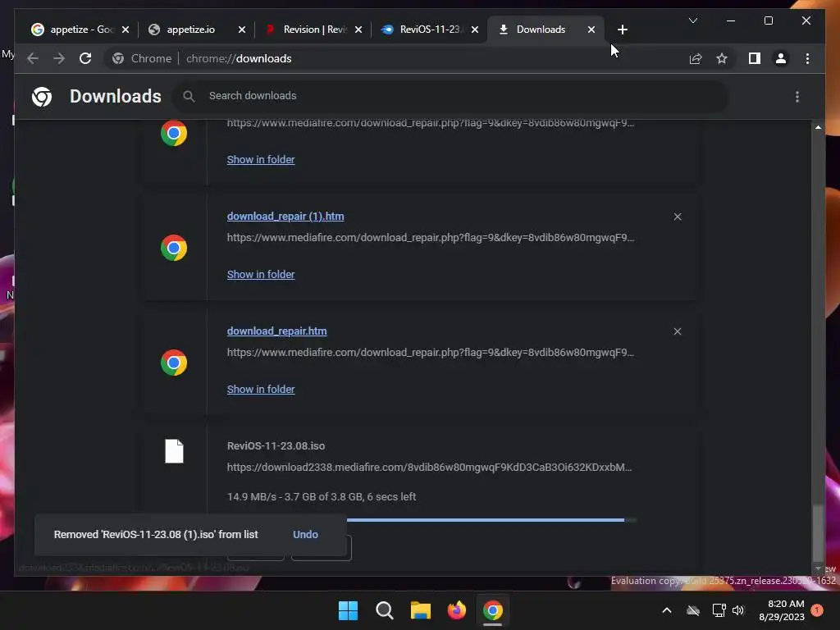This screenshot has width=840, height=630.
Task: Close the Downloads tab
Action: (x=591, y=30)
